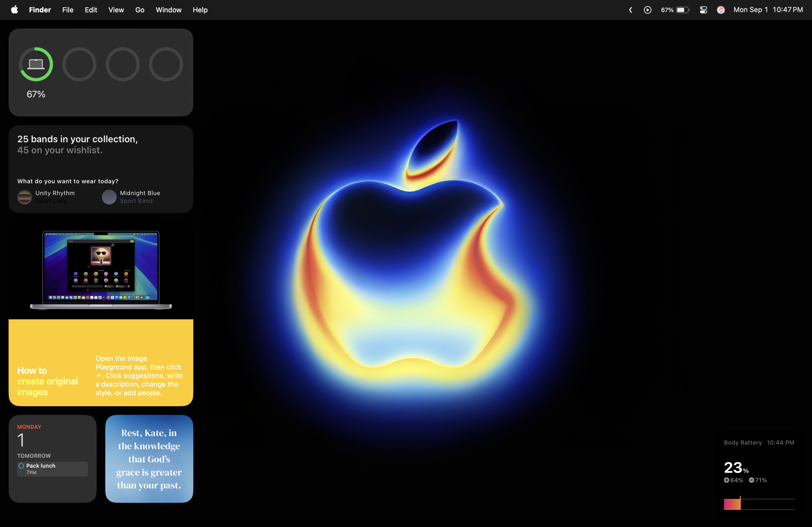The height and width of the screenshot is (527, 812).
Task: Open the Go menu
Action: 140,10
